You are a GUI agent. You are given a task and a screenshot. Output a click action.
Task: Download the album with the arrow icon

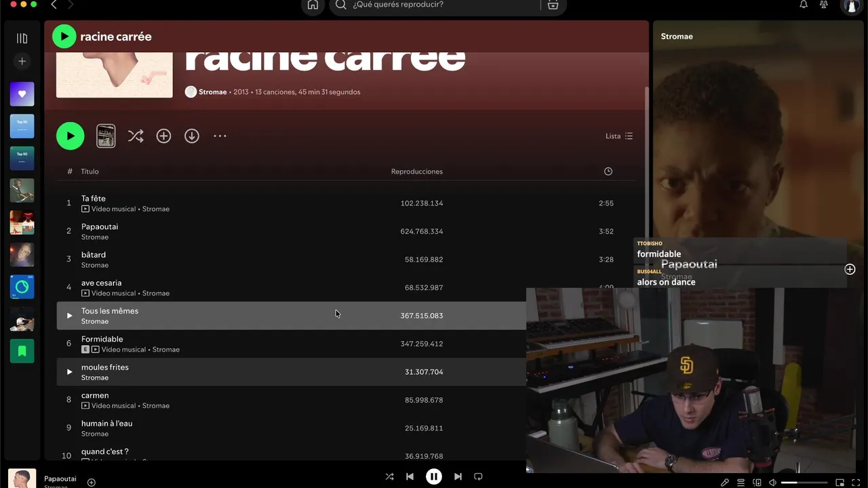click(x=192, y=136)
